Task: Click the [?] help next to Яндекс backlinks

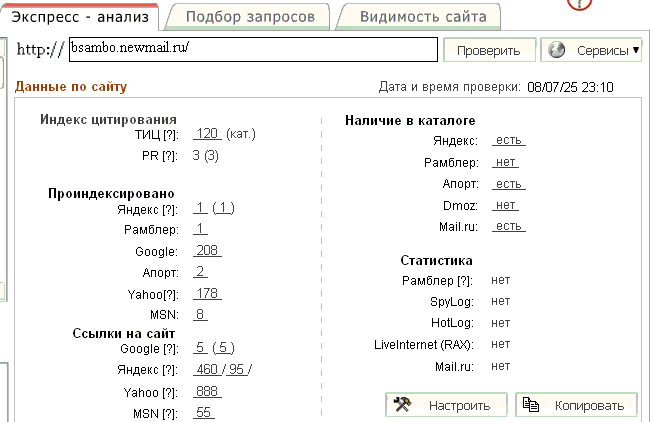Action: [170, 370]
